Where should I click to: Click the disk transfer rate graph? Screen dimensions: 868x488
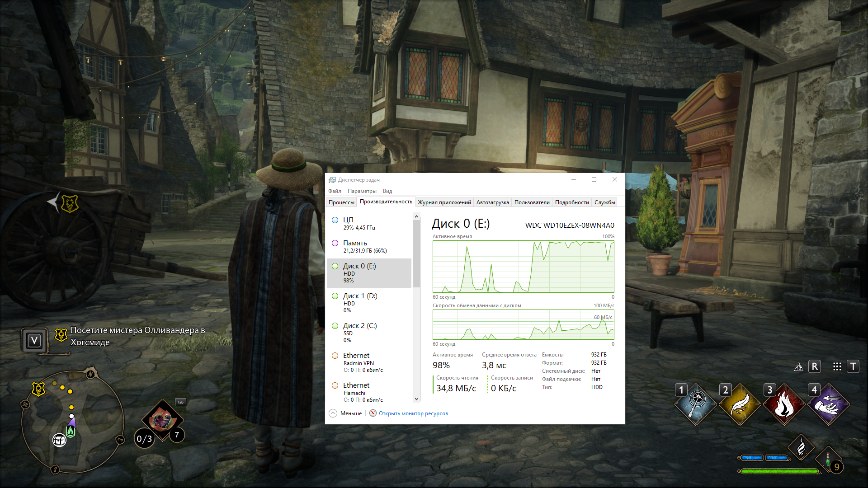[x=524, y=324]
